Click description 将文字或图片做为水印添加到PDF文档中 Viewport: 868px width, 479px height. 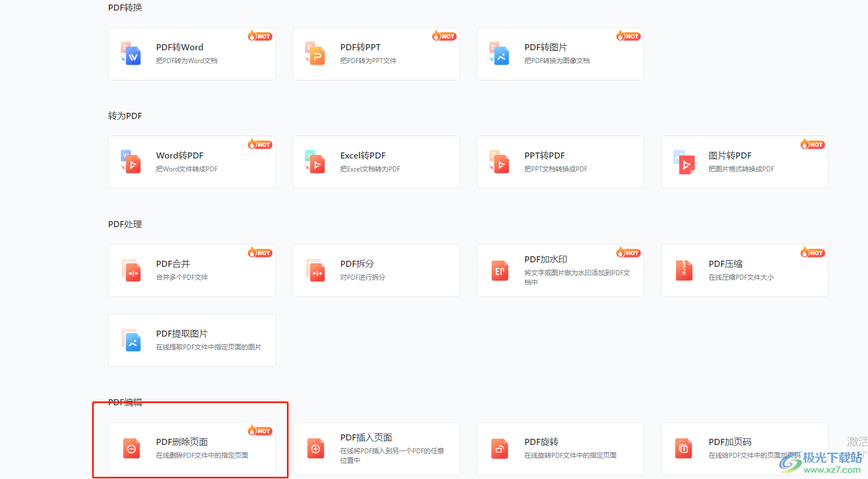coord(577,277)
